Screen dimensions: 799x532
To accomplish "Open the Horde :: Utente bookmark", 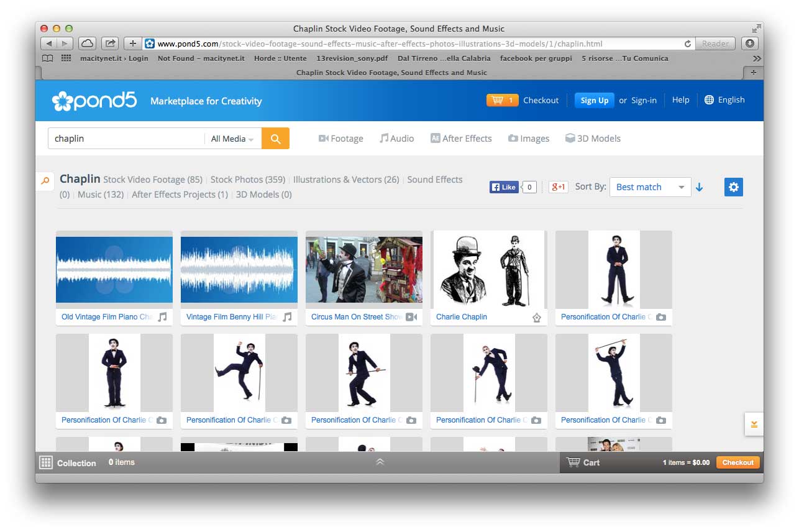I will pyautogui.click(x=280, y=58).
